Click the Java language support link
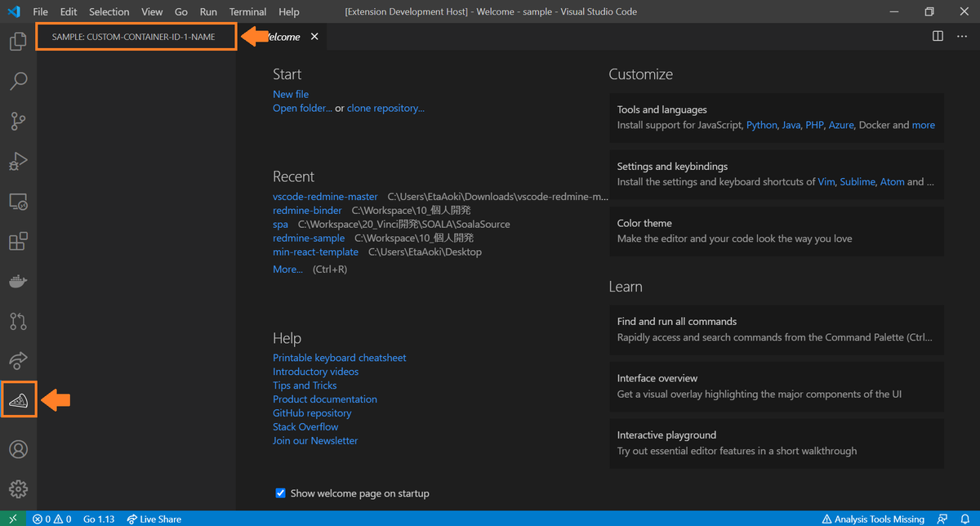 [791, 125]
